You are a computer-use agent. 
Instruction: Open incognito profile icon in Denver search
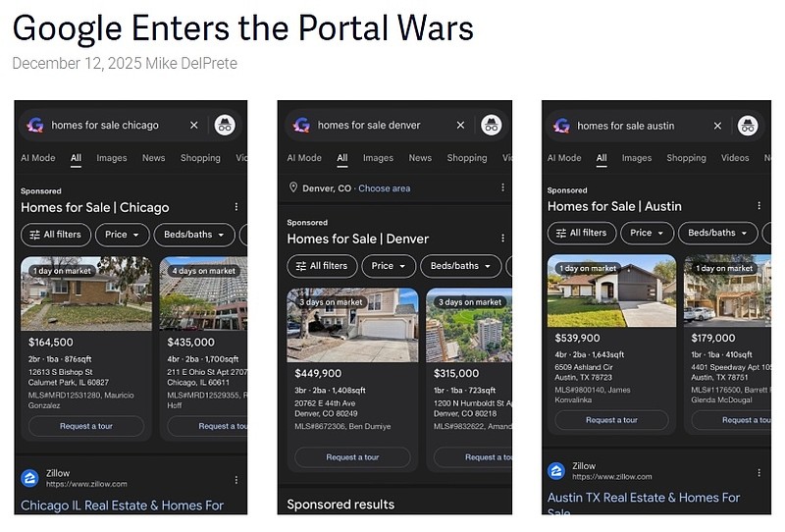(492, 126)
